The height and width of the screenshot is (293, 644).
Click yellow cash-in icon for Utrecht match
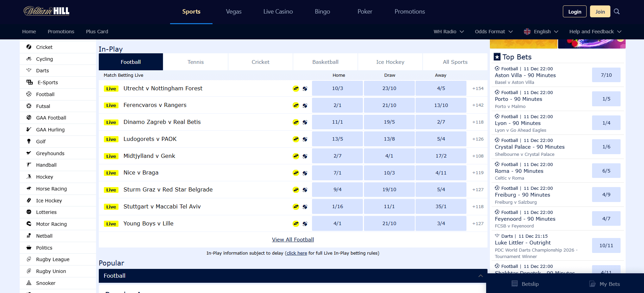(296, 89)
